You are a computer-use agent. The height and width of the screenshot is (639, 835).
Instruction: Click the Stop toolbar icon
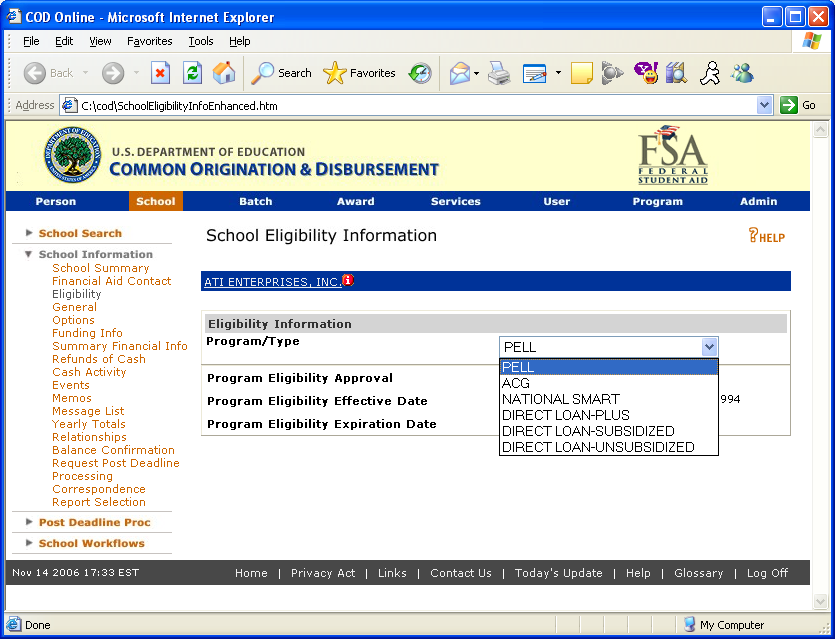coord(160,73)
